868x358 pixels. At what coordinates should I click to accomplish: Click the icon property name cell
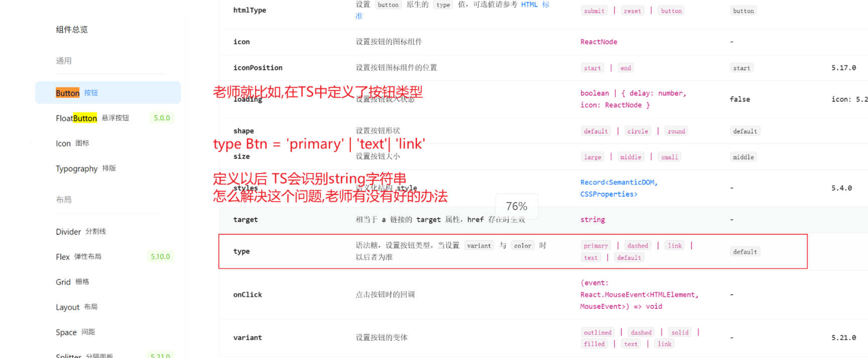(241, 42)
